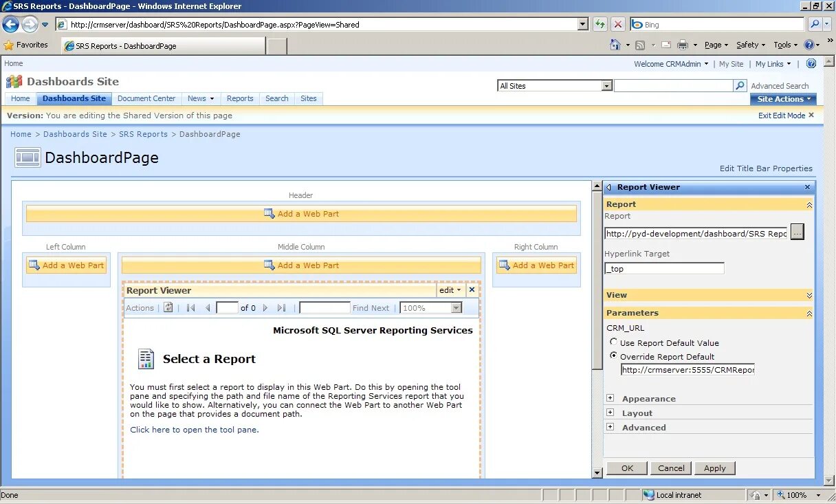Click the browser Forward arrow button
This screenshot has width=836, height=504.
[30, 25]
